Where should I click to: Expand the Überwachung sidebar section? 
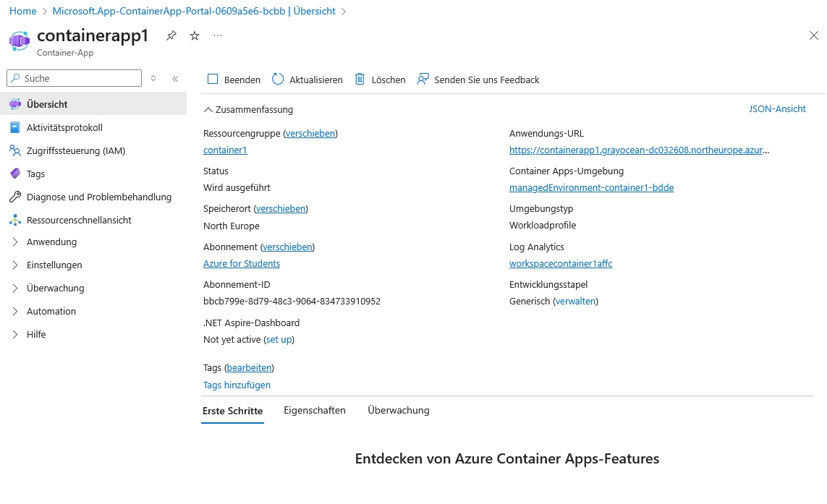(55, 289)
